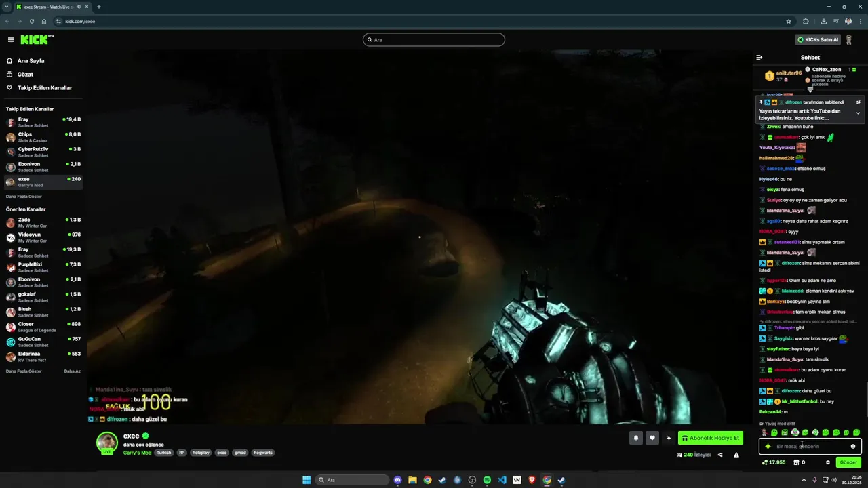Click the 17.955 KICKs balance

(774, 462)
